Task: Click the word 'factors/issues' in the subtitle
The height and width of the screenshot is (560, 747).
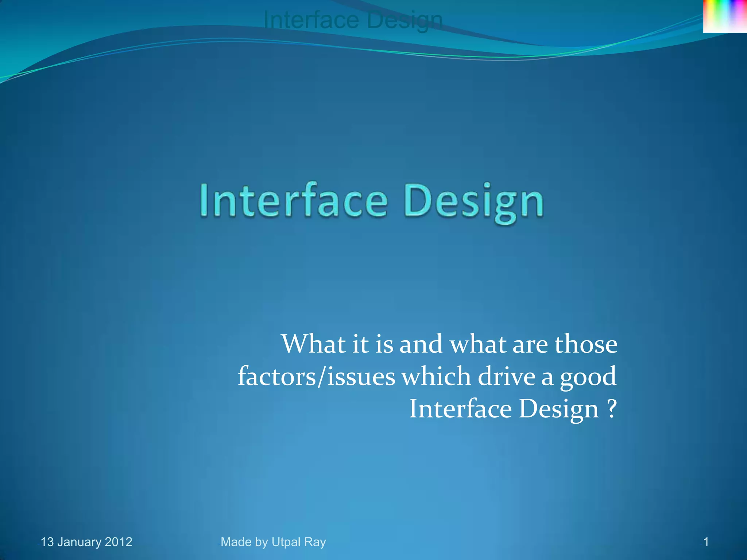Action: point(316,376)
